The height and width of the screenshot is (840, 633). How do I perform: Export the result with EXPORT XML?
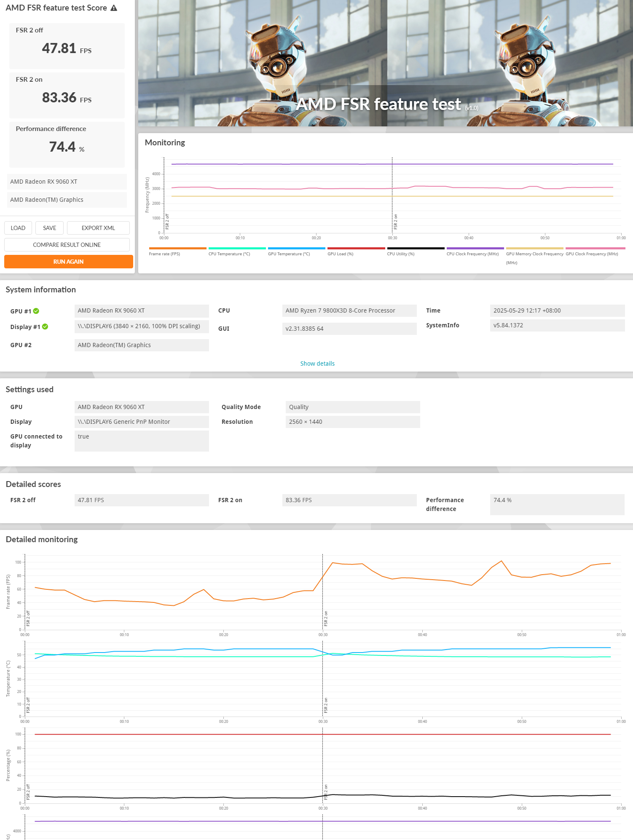click(x=98, y=228)
